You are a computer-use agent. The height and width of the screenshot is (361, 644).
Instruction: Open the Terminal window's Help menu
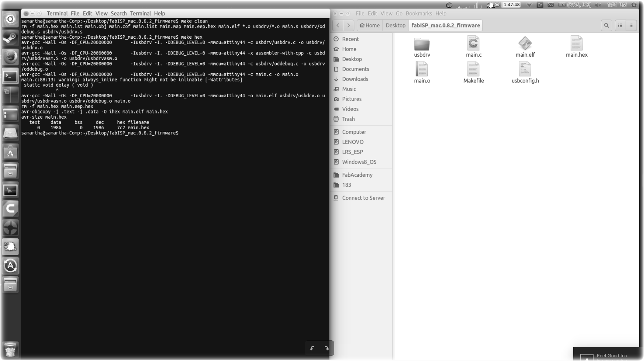(x=160, y=13)
